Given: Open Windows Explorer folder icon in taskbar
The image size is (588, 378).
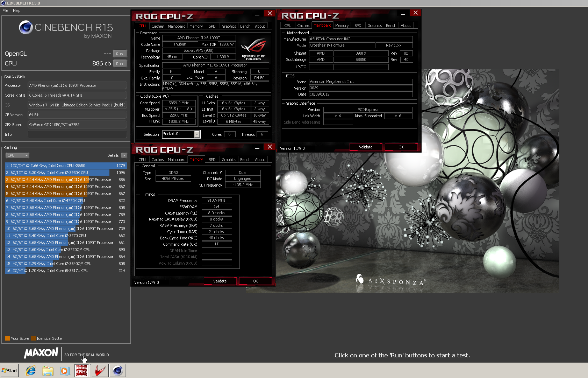Looking at the screenshot, I should [x=48, y=371].
